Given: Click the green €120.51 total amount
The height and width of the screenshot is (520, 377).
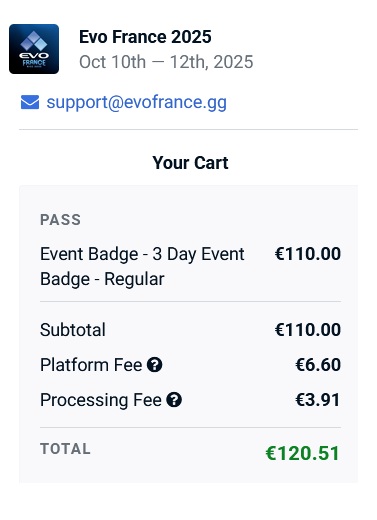Looking at the screenshot, I should tap(302, 453).
